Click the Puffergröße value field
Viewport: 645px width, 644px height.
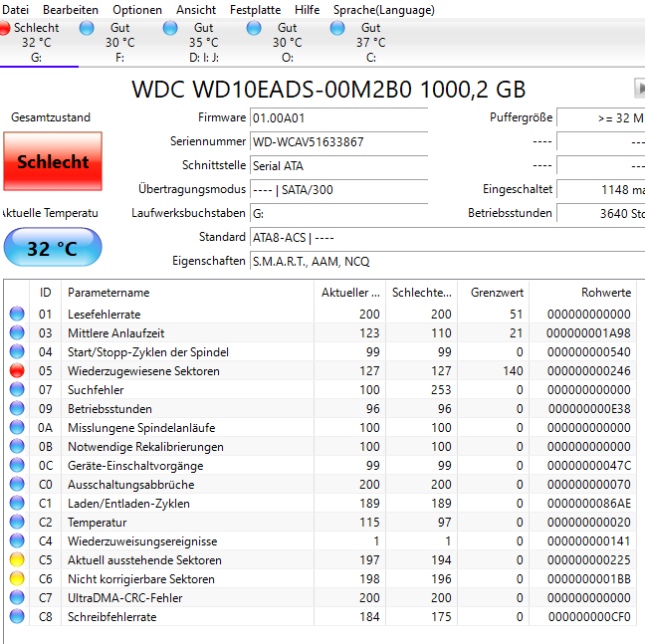(600, 118)
